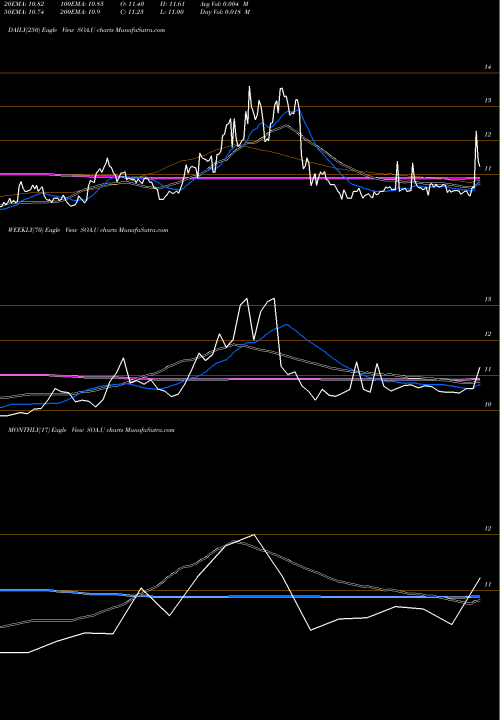This screenshot has height=720, width=500.
Task: Click the 10 price label on weekly chart
Action: (488, 405)
